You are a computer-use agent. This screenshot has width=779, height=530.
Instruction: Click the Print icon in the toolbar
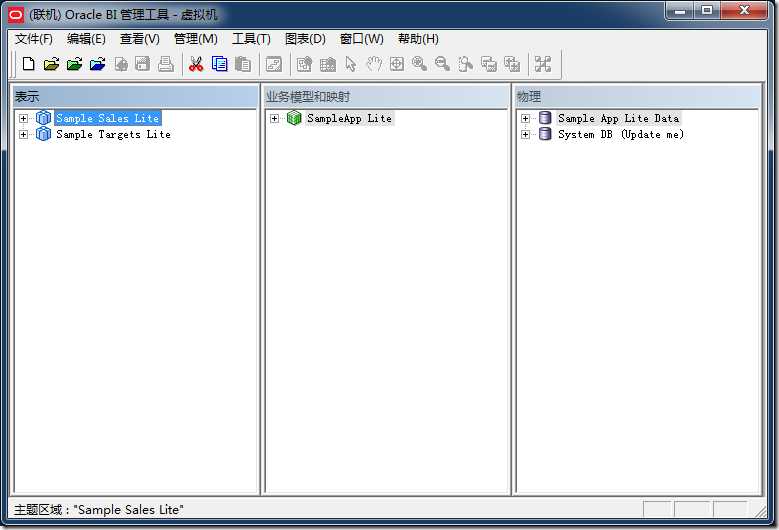click(x=166, y=64)
